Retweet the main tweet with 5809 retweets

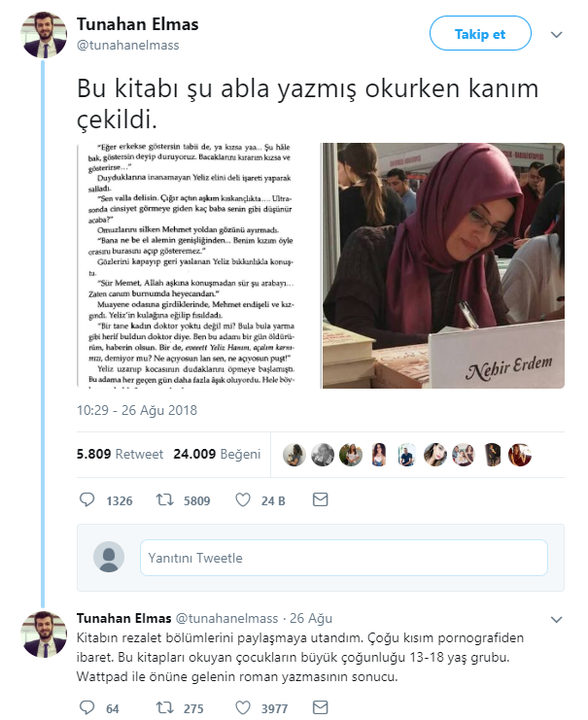pyautogui.click(x=164, y=499)
